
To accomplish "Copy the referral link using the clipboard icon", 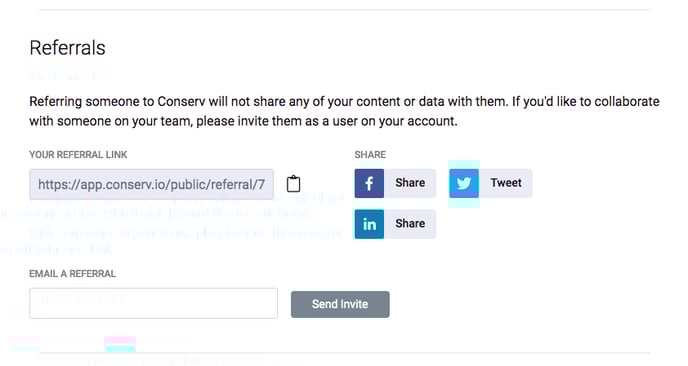I will tap(294, 183).
